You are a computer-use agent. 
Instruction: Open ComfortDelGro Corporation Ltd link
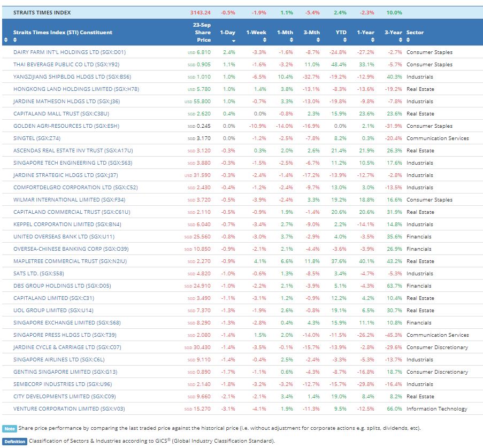point(75,188)
